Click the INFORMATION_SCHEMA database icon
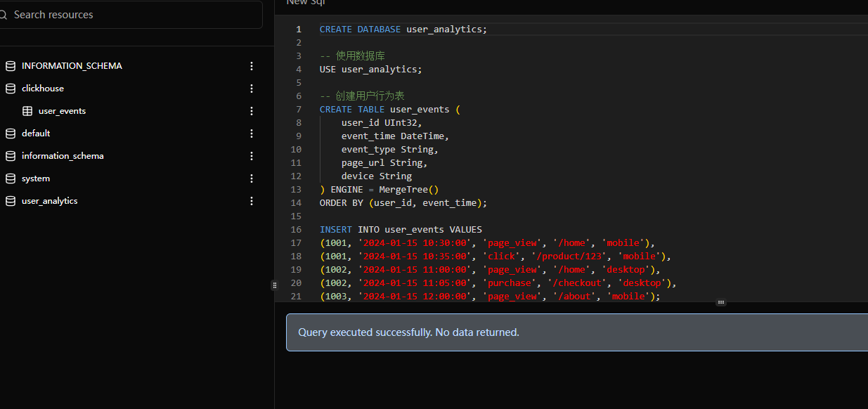Image resolution: width=868 pixels, height=409 pixels. 10,66
